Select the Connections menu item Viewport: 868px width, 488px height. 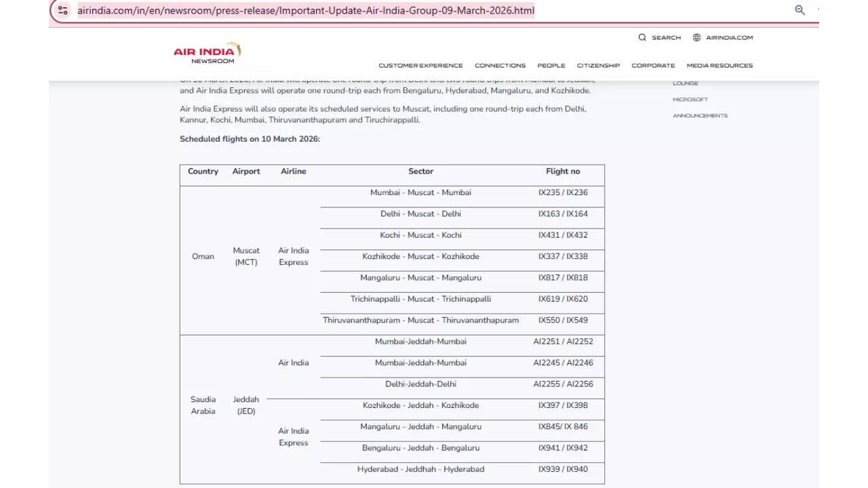tap(500, 66)
